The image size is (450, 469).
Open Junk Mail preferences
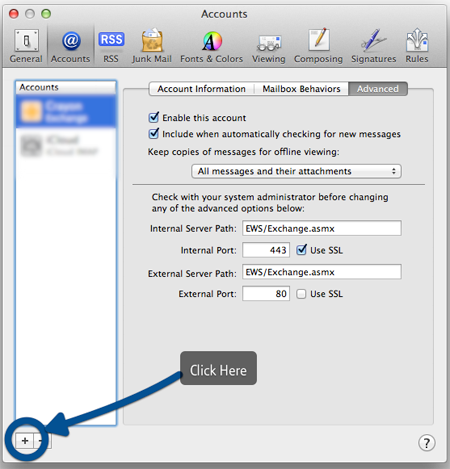tap(152, 46)
